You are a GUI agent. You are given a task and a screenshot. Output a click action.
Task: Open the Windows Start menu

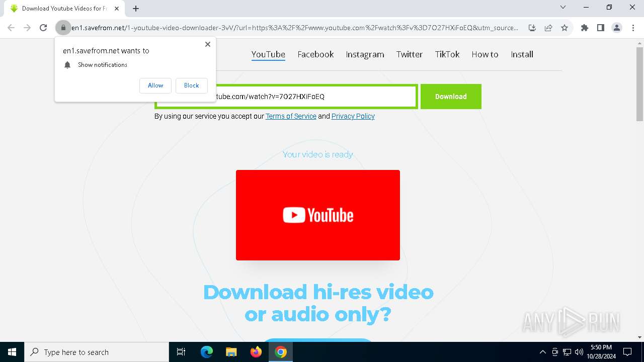pyautogui.click(x=12, y=352)
